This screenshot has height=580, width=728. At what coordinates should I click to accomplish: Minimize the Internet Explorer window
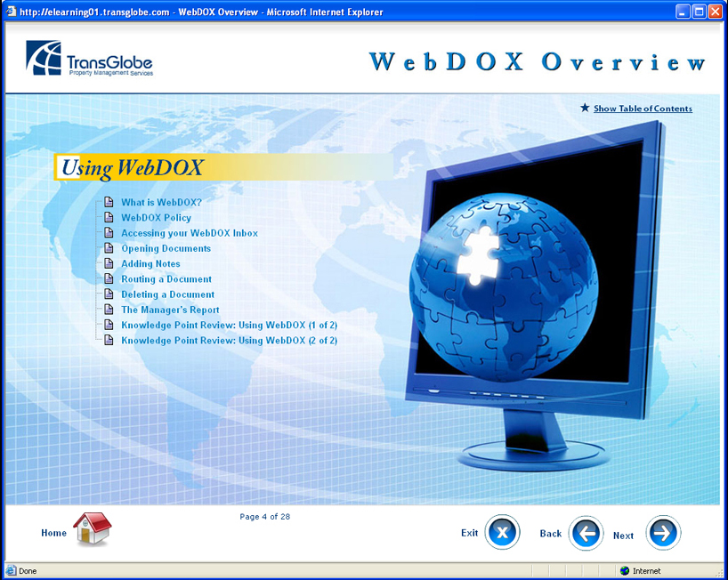(x=683, y=12)
